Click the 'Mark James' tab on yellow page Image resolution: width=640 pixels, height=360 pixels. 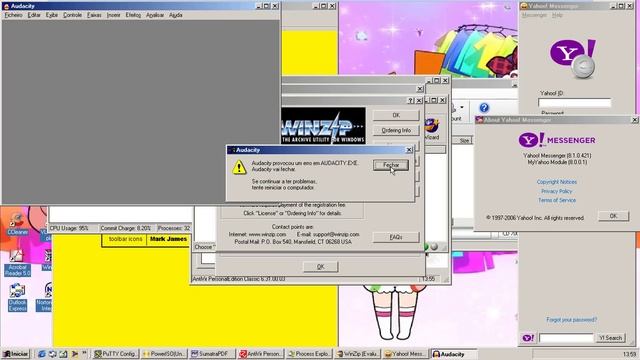point(169,240)
